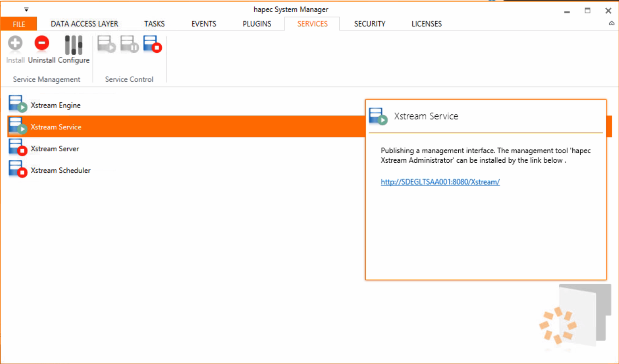Collapse the ribbon with the caret
The image size is (619, 364).
click(x=611, y=23)
